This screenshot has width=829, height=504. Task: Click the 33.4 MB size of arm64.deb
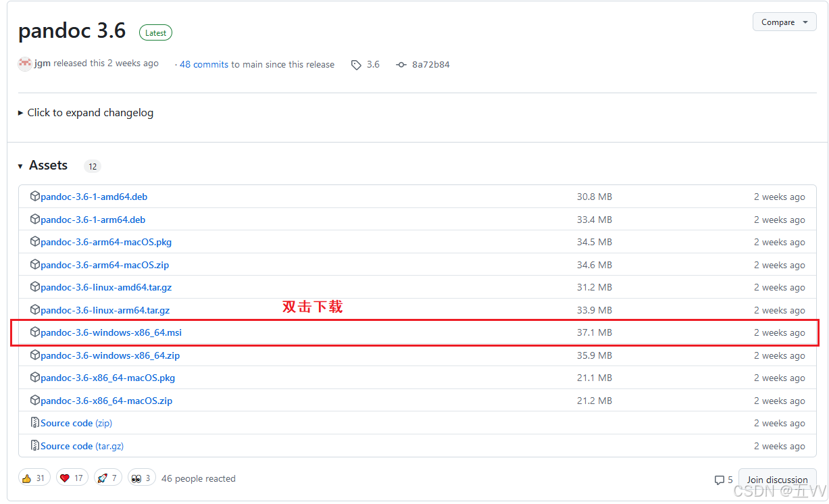pyautogui.click(x=595, y=220)
